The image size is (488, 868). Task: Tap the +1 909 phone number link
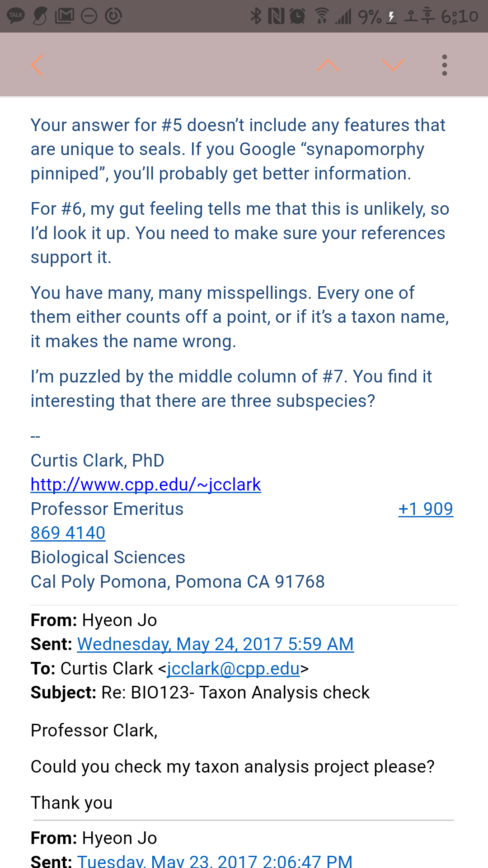coord(425,509)
